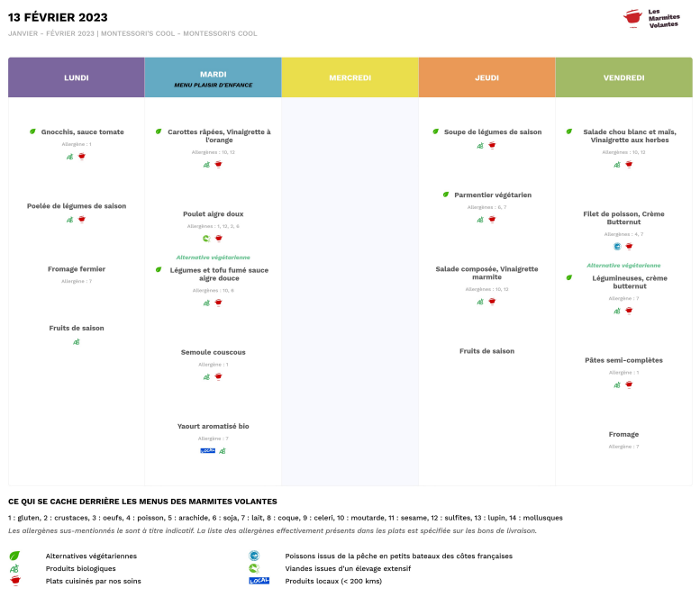Click the 13 FÉVRIER 2023 page title
This screenshot has width=700, height=597.
(58, 17)
